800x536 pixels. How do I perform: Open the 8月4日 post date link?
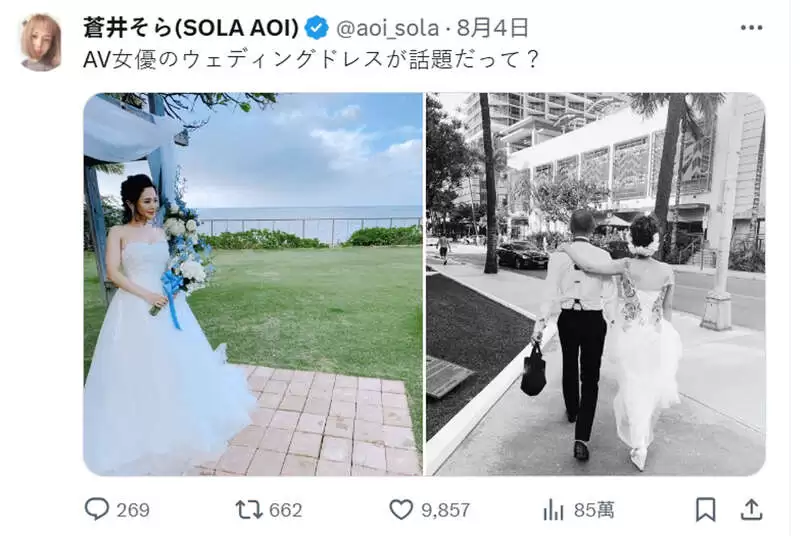point(492,28)
